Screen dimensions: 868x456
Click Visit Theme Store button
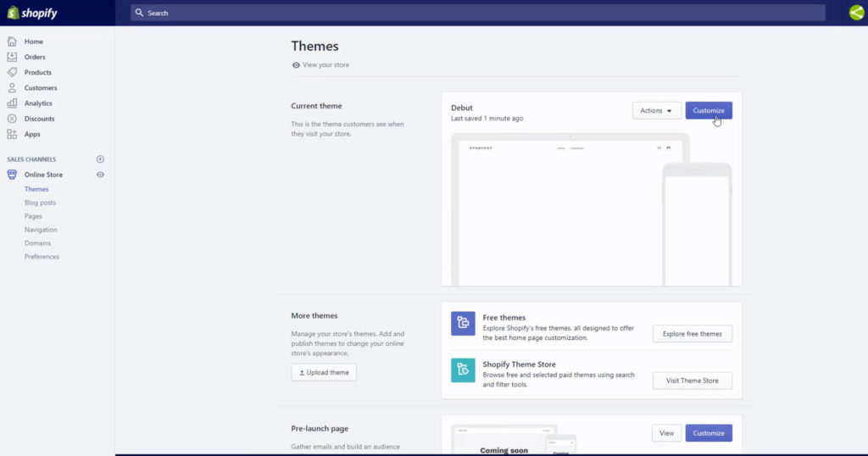point(692,381)
